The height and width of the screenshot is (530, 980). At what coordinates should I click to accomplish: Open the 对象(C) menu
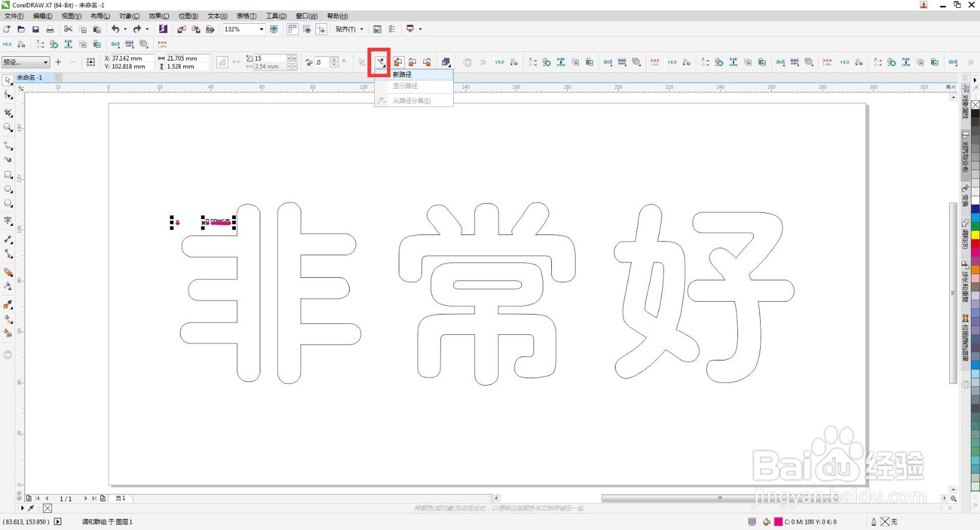[x=129, y=16]
